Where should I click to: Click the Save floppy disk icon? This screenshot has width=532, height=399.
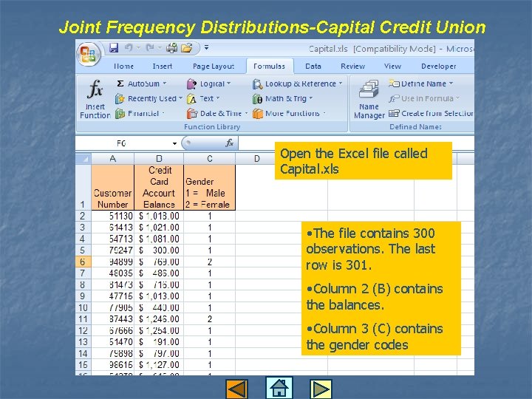pos(114,48)
